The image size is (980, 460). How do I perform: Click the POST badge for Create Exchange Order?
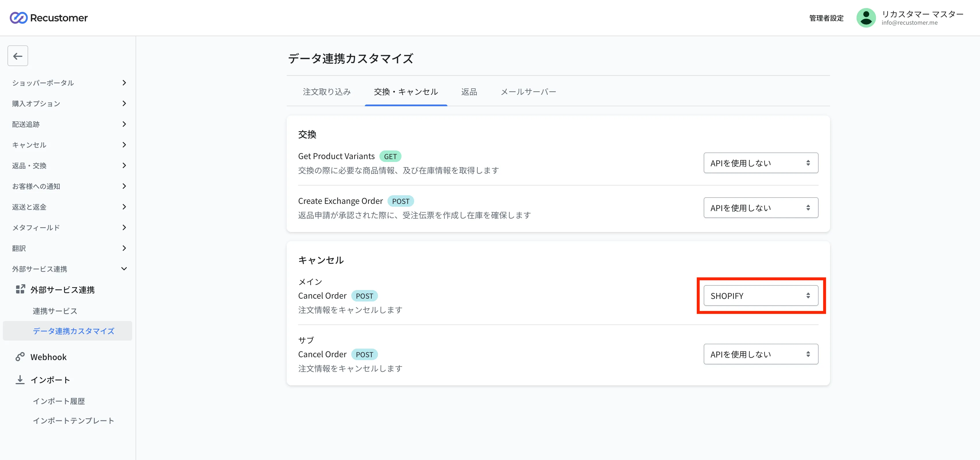click(x=401, y=201)
